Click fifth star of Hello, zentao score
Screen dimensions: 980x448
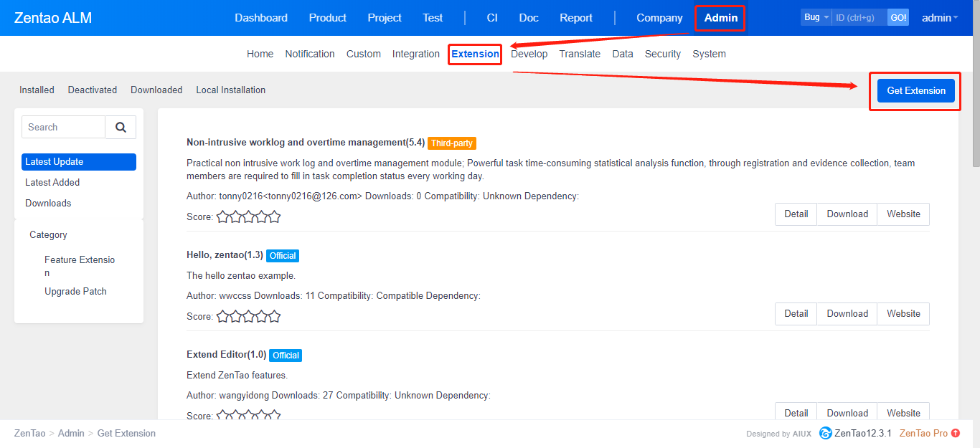coord(274,316)
